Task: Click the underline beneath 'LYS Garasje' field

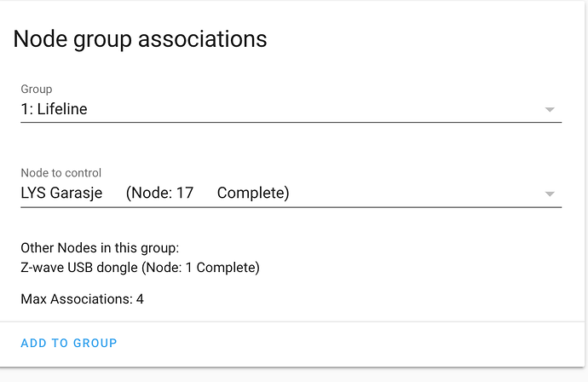Action: click(291, 206)
